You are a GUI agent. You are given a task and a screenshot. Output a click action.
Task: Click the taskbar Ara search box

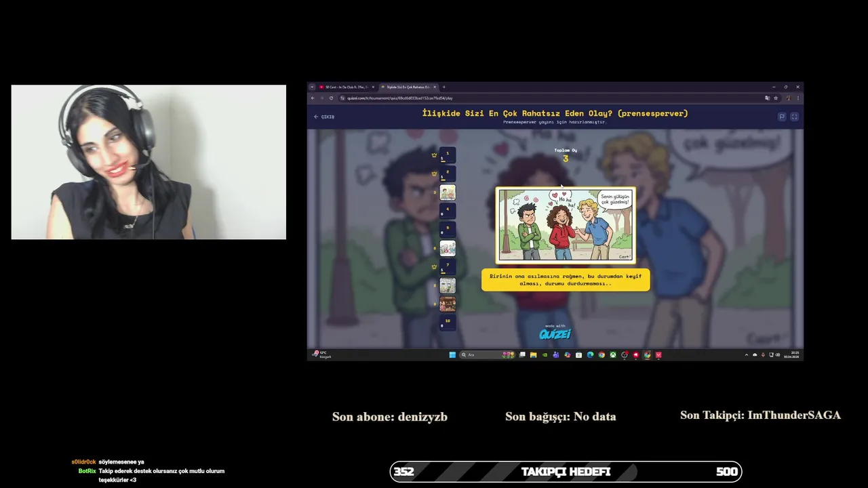[488, 354]
